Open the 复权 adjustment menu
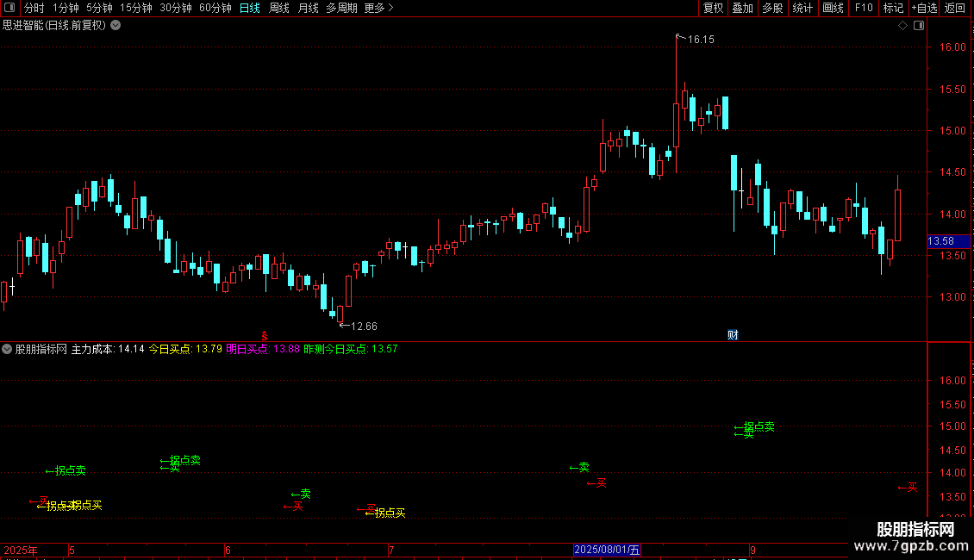 tap(713, 8)
